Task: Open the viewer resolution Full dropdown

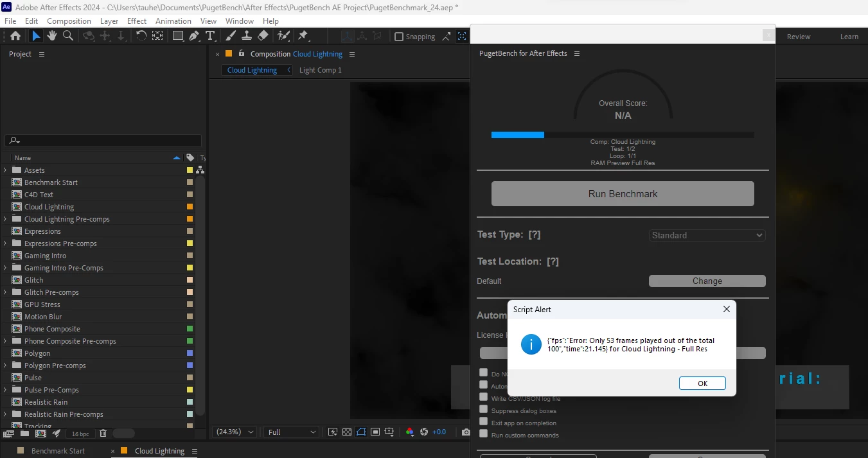Action: pyautogui.click(x=292, y=432)
